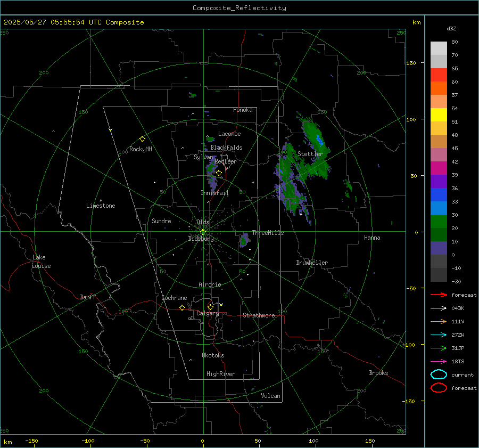
Task: Click the Limestone map label
Action: point(101,206)
